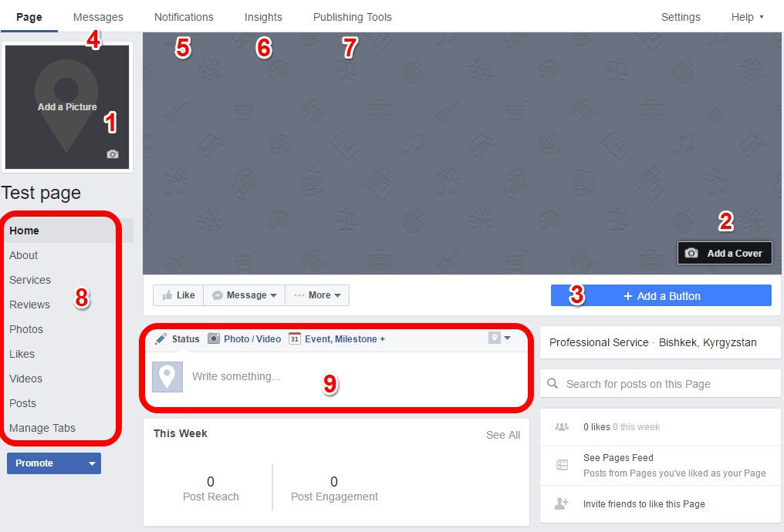This screenshot has width=784, height=532.
Task: Open Posts in the sidebar
Action: (22, 403)
